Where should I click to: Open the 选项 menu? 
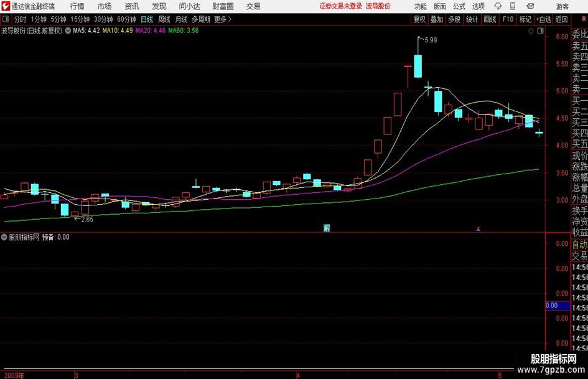478,6
